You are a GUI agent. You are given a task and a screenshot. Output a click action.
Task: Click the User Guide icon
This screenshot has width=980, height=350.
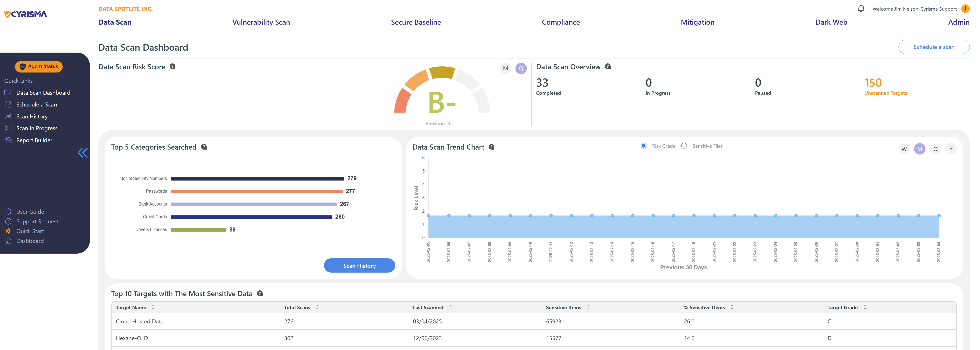pyautogui.click(x=8, y=212)
